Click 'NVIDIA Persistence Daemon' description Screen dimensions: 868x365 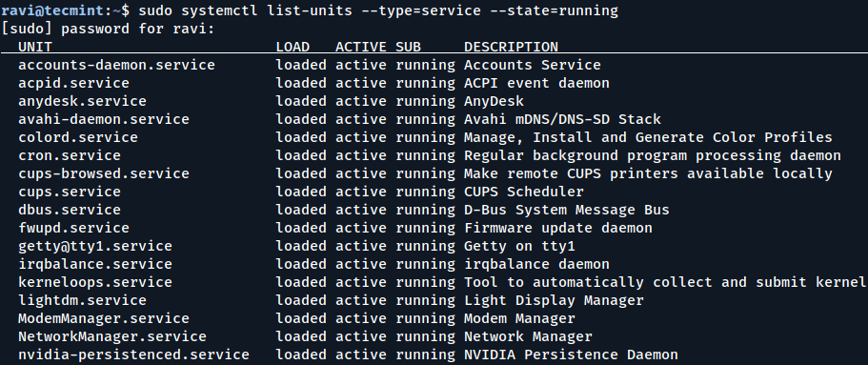[x=572, y=355]
